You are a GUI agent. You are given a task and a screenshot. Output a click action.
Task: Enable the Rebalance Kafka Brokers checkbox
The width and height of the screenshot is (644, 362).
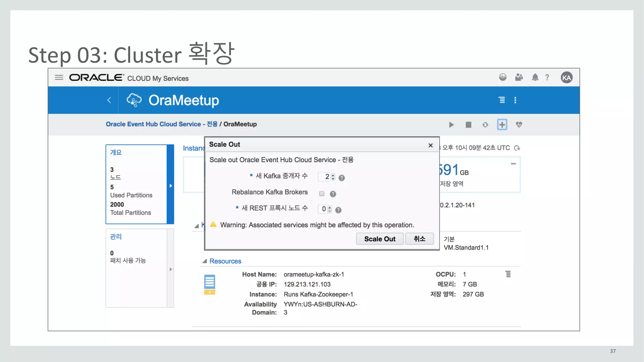pos(321,194)
